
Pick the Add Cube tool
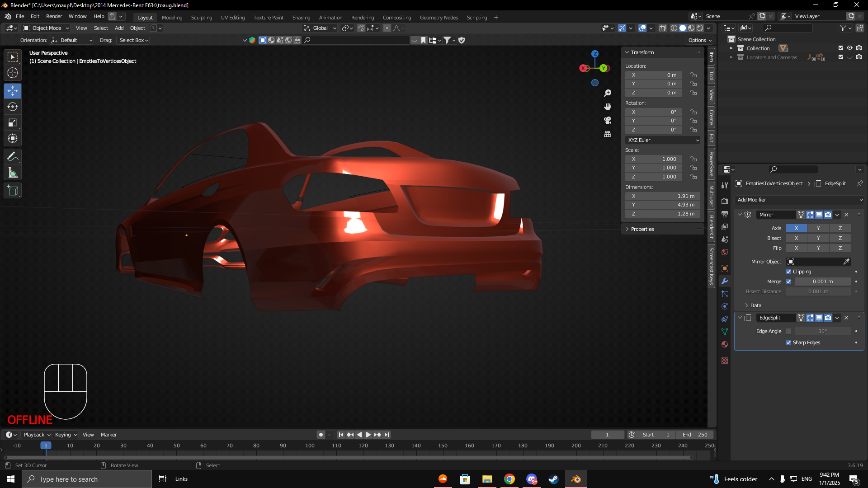(13, 191)
